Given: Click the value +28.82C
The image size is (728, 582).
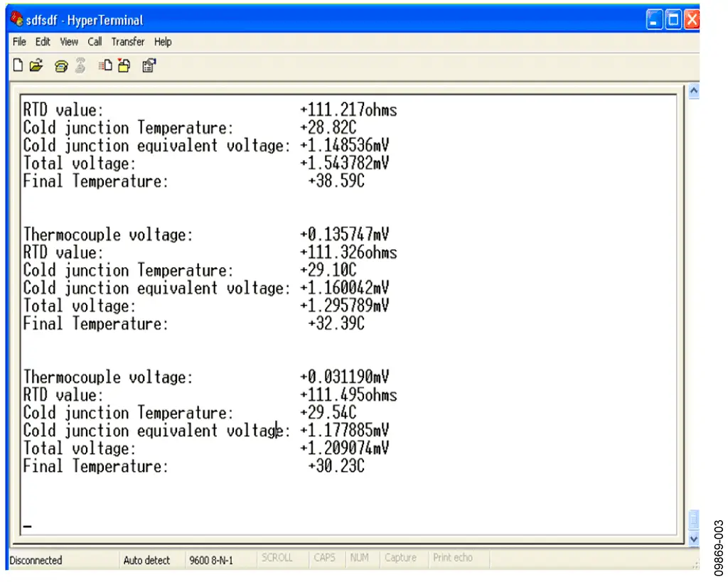Looking at the screenshot, I should tap(328, 128).
